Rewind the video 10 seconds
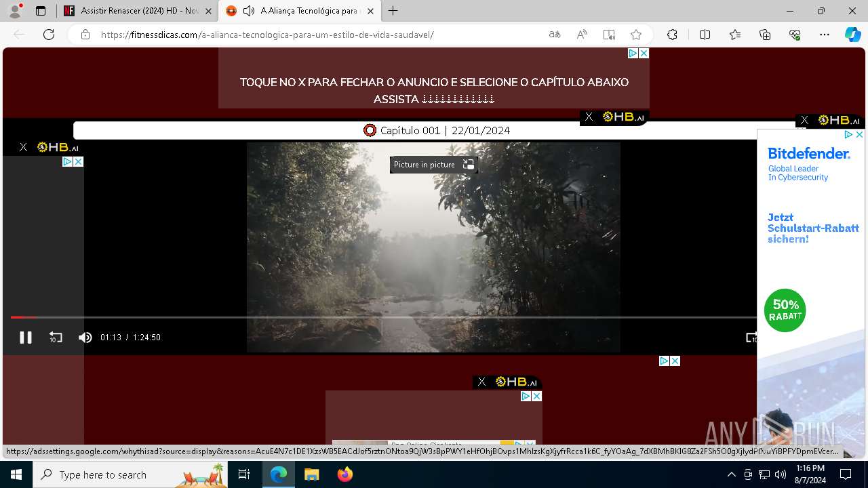The height and width of the screenshot is (488, 868). pyautogui.click(x=56, y=338)
